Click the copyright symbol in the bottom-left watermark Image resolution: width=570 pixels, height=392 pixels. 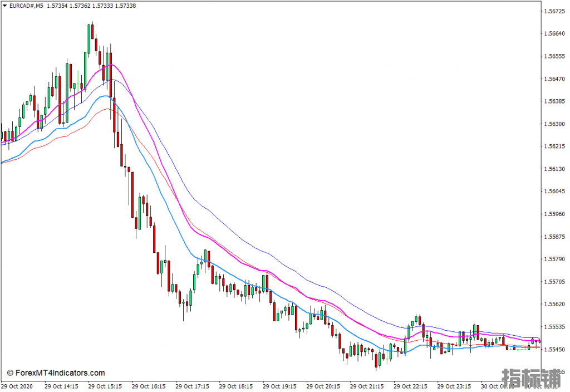pos(10,373)
